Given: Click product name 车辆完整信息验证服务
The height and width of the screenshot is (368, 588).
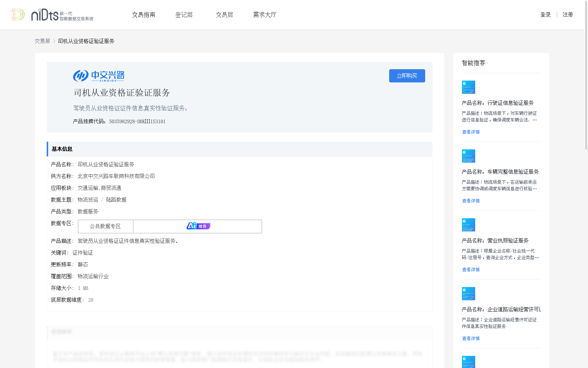Looking at the screenshot, I should coord(513,172).
